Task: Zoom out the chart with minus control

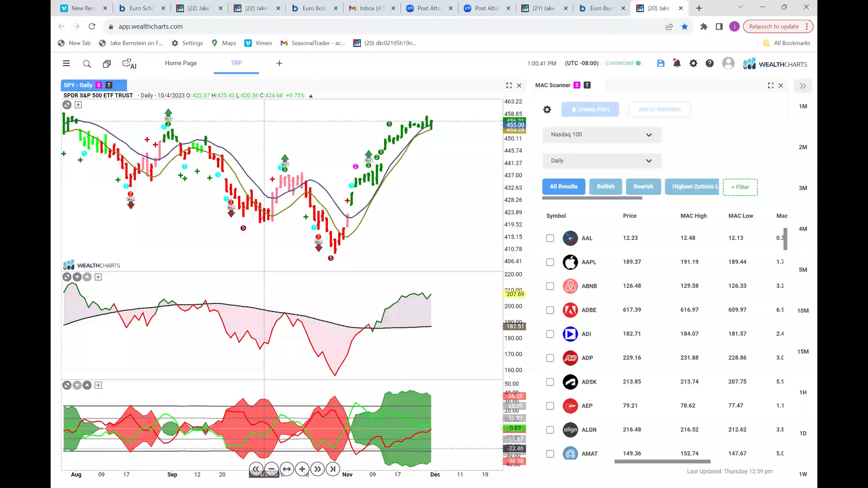Action: click(271, 469)
